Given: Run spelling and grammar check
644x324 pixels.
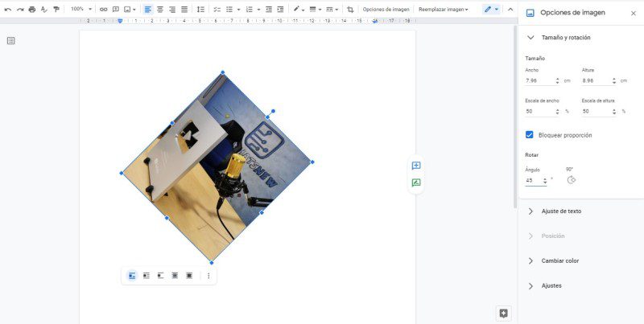Looking at the screenshot, I should [44, 9].
